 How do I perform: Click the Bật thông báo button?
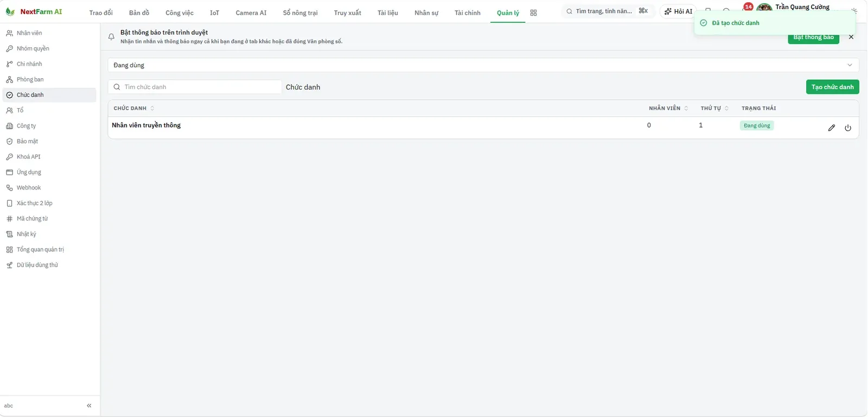(813, 37)
